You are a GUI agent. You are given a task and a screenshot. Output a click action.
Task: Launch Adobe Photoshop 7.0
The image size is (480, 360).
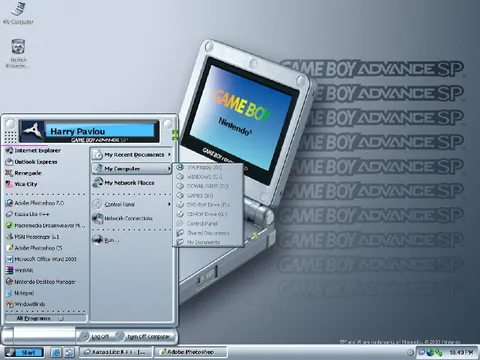(35, 203)
